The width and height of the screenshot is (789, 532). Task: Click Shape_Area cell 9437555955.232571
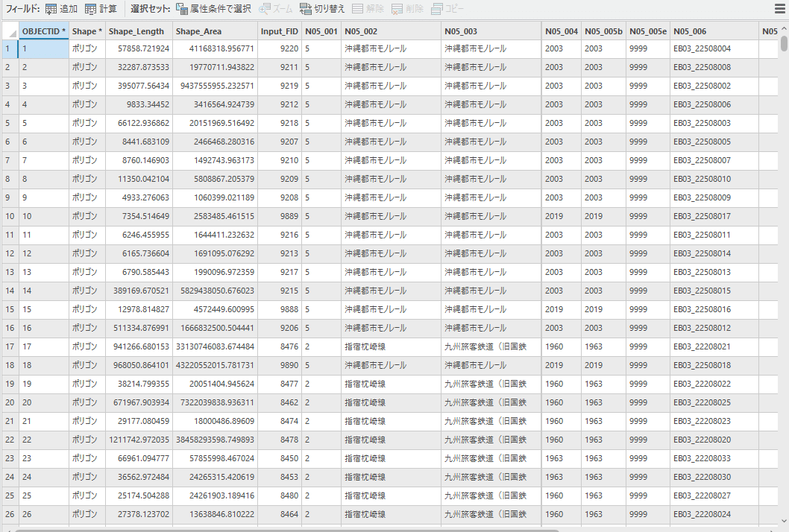click(x=215, y=86)
